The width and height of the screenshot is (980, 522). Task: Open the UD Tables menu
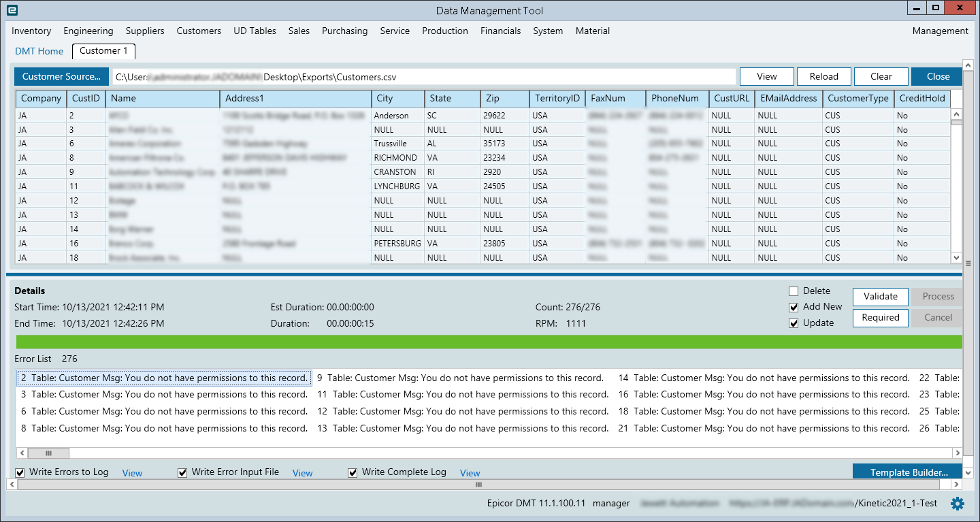[255, 31]
